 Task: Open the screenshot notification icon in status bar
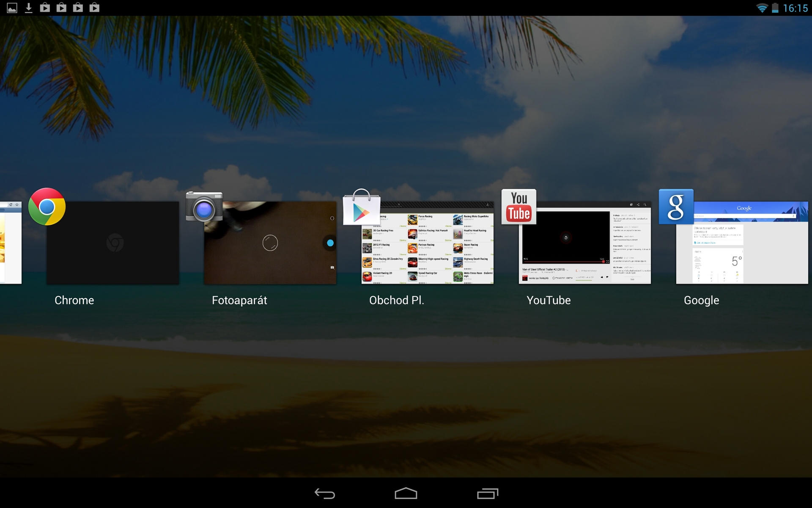(x=12, y=7)
